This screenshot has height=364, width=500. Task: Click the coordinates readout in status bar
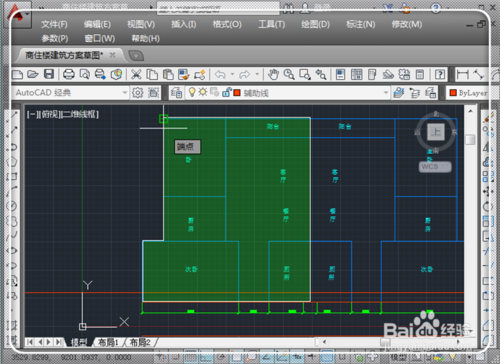click(x=71, y=357)
